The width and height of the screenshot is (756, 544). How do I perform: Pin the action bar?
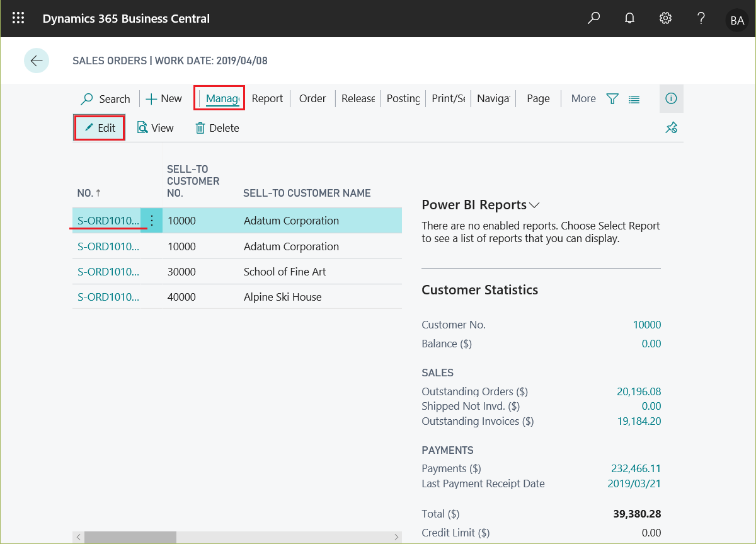click(671, 128)
